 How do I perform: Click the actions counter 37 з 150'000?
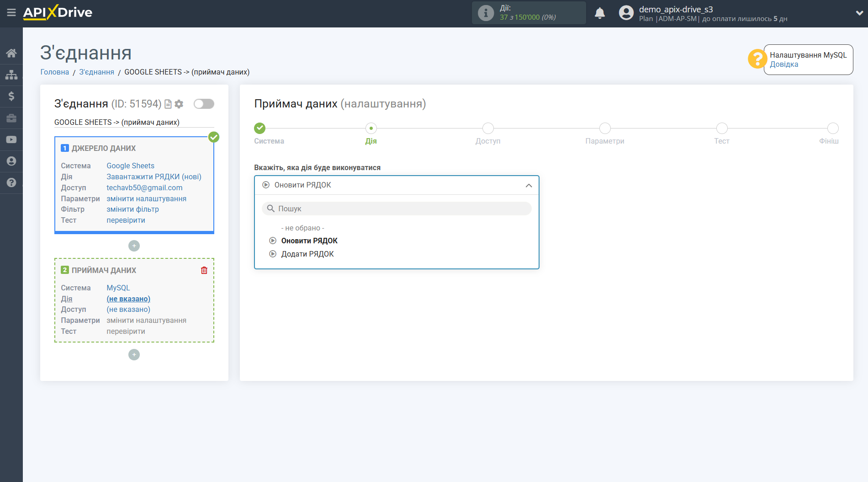528,17
